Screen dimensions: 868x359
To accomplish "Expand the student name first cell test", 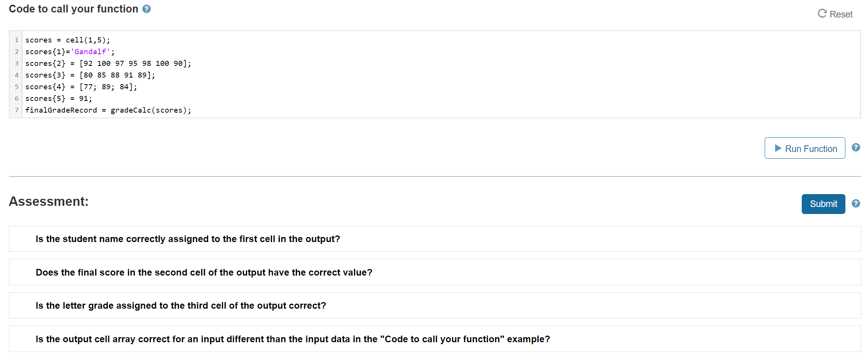I will 435,239.
